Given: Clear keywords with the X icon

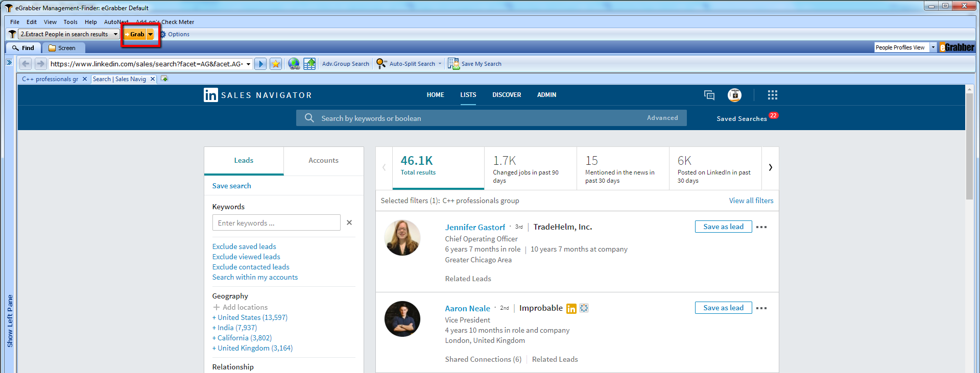Looking at the screenshot, I should [349, 222].
